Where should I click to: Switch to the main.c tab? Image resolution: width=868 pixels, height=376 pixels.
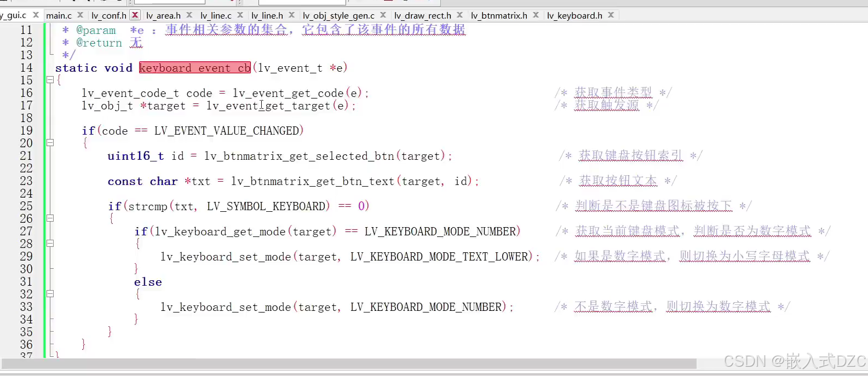click(59, 15)
